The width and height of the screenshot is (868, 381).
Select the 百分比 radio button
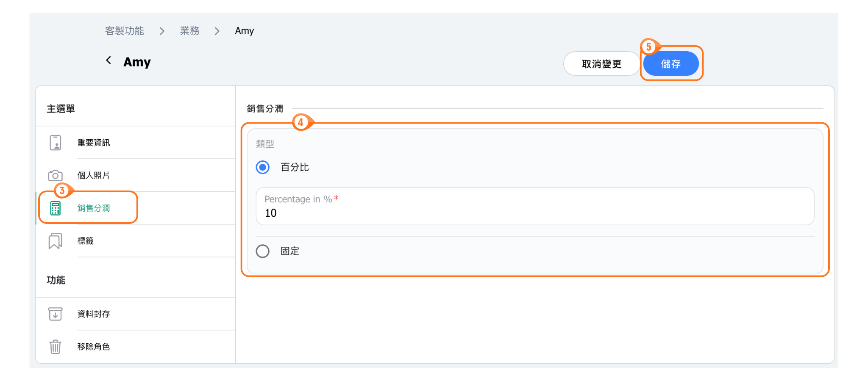263,167
